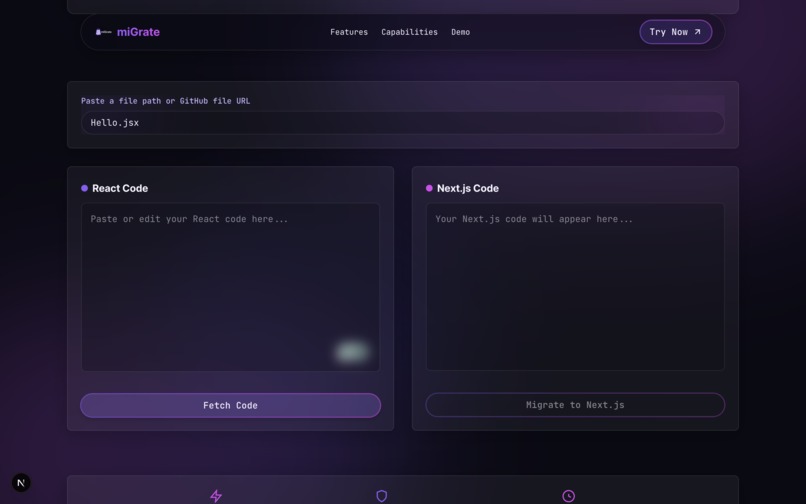Click inside the Next.js code output area
The image size is (806, 504).
click(575, 286)
